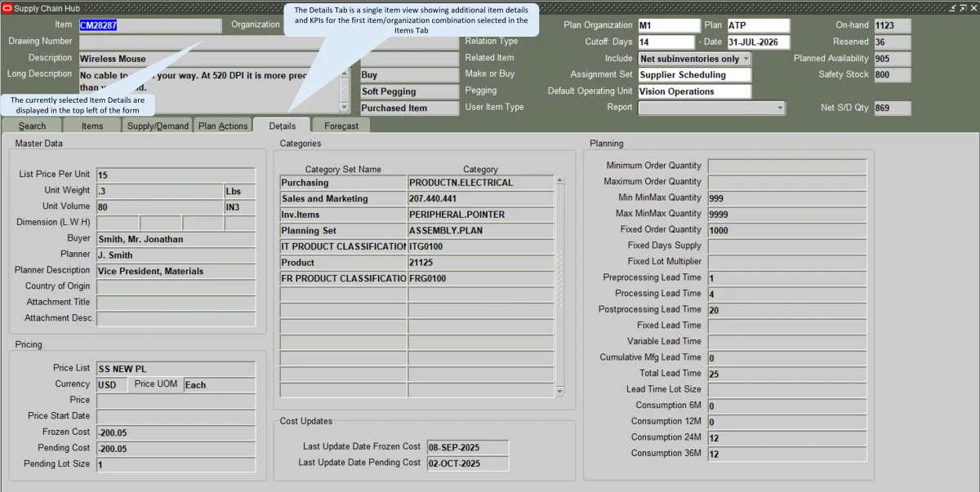Select the Sales and Marketing category row
This screenshot has width=980, height=492.
pos(343,198)
